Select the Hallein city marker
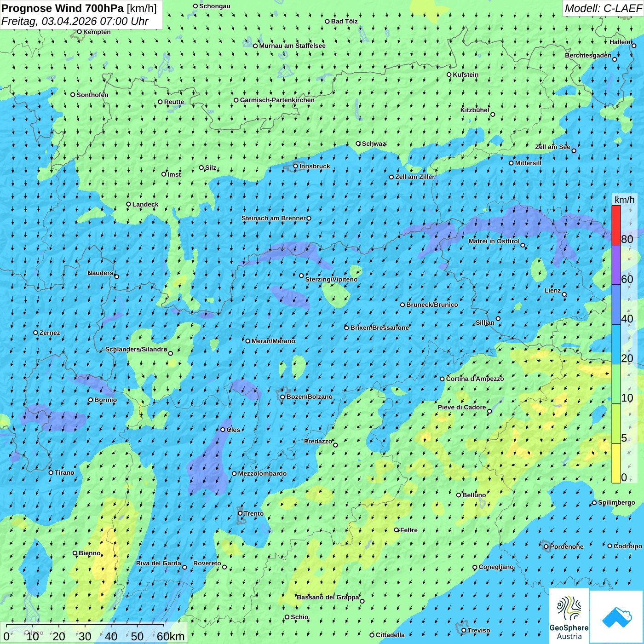Viewport: 644px width, 644px height. pyautogui.click(x=634, y=46)
